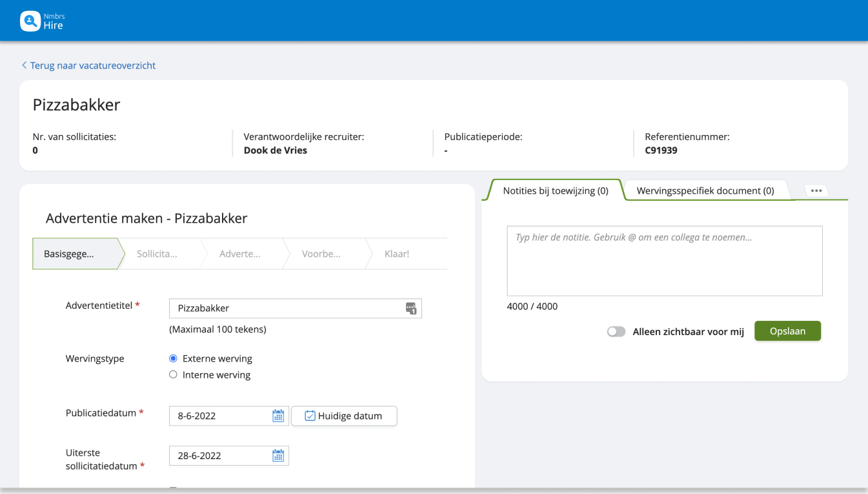Go to the Voorbe... wizard step
Viewport: 868px width, 494px height.
pos(321,254)
